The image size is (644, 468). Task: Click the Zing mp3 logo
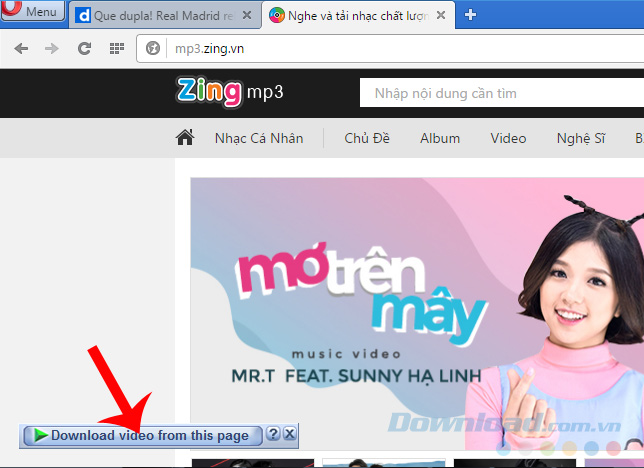coord(230,92)
